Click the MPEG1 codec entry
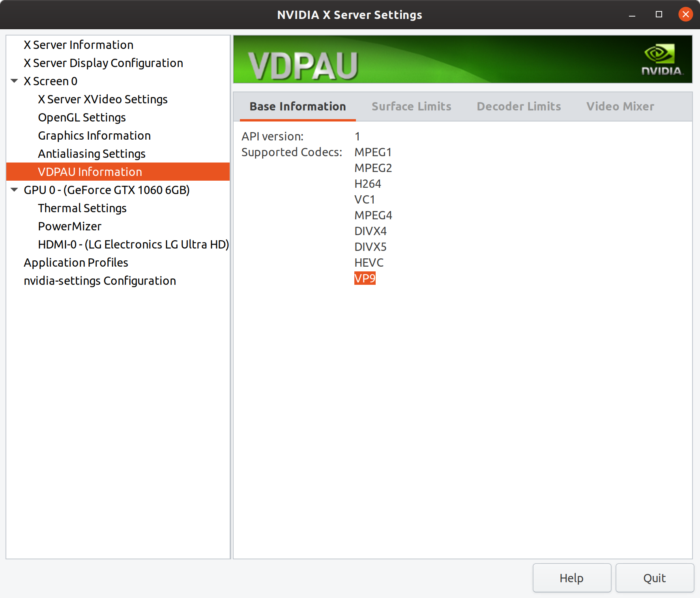This screenshot has width=700, height=598. [373, 152]
